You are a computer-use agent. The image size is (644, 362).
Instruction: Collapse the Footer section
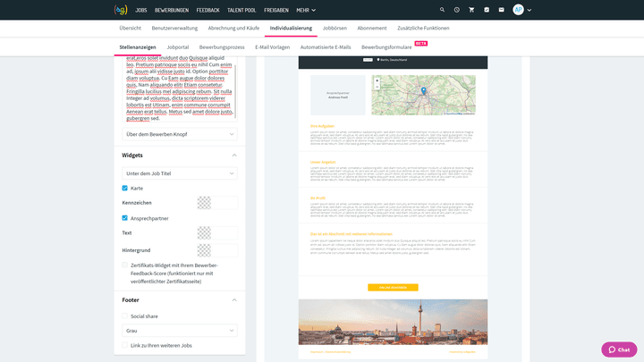(234, 300)
